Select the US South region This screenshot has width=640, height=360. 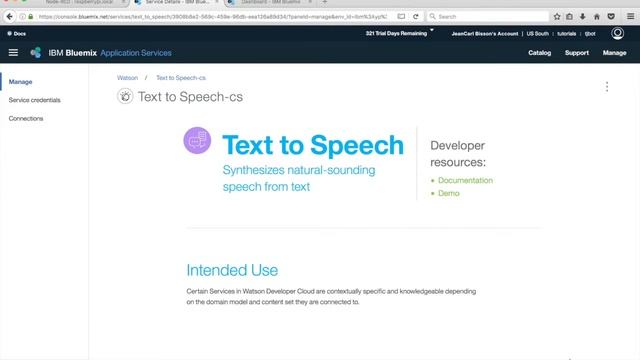(537, 33)
